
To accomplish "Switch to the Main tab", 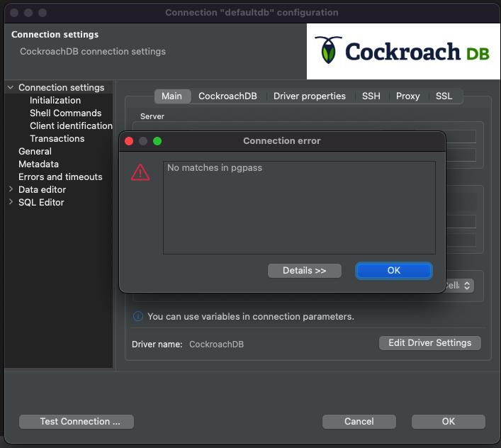I will (172, 96).
